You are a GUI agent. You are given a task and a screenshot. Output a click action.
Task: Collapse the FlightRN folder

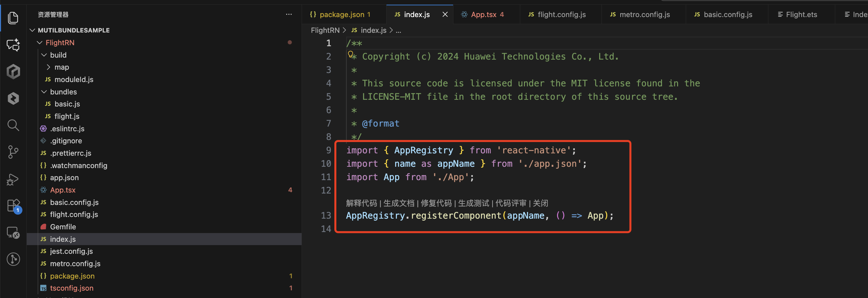click(x=40, y=43)
